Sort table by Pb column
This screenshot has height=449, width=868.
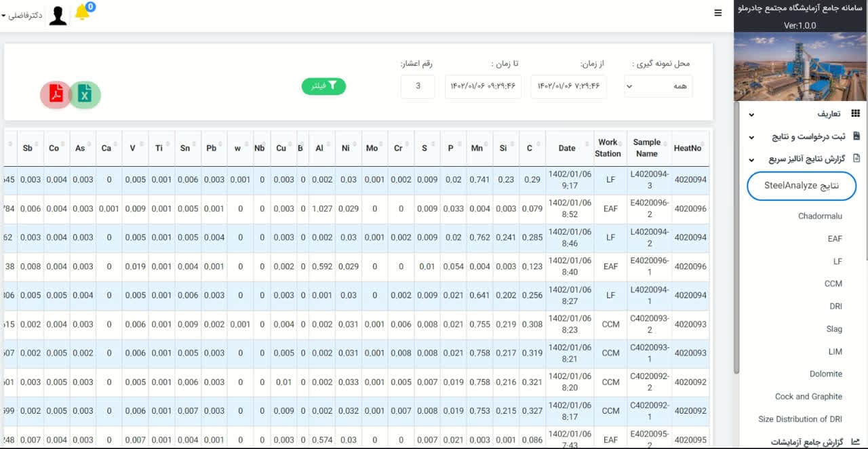pos(214,148)
